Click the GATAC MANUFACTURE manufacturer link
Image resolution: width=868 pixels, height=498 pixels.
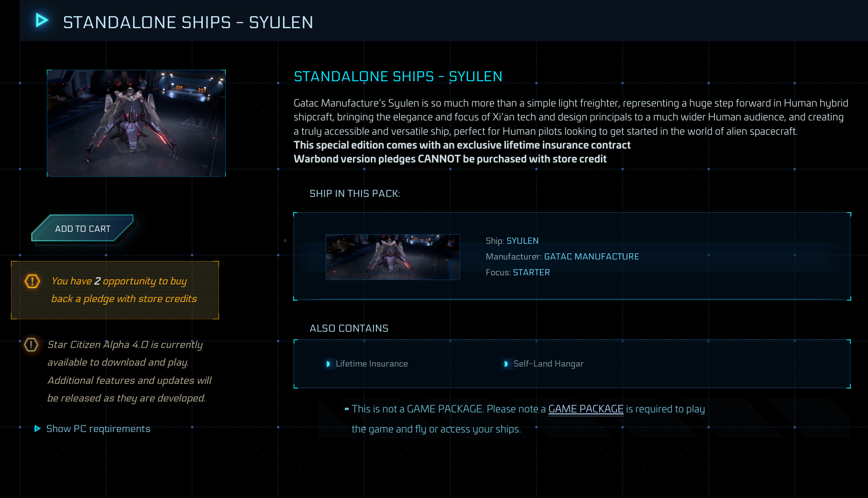[x=591, y=257]
